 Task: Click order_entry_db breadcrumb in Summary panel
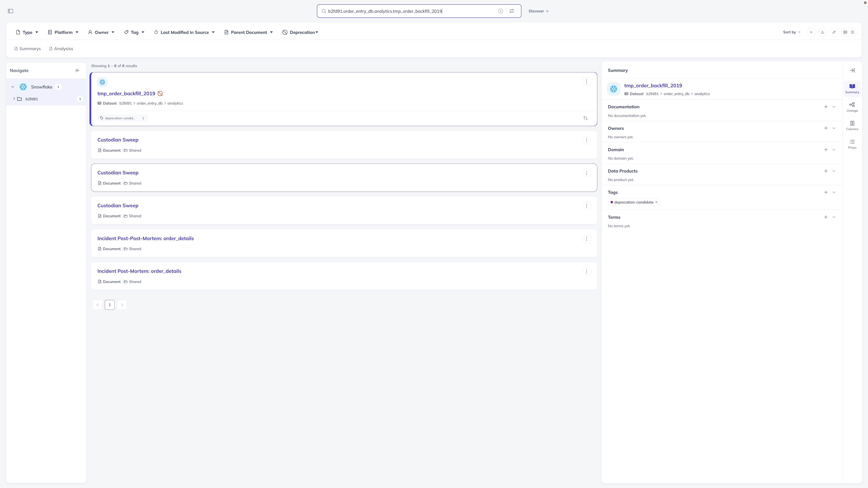(x=676, y=94)
